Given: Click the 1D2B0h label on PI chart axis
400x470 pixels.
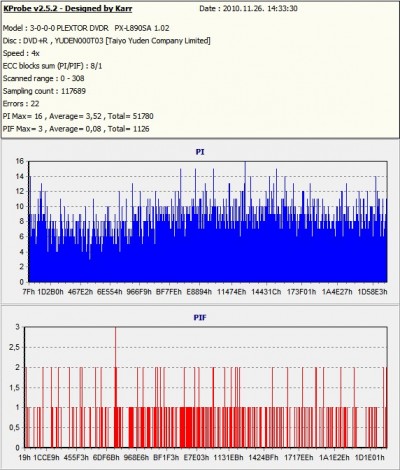Looking at the screenshot, I should [x=50, y=292].
